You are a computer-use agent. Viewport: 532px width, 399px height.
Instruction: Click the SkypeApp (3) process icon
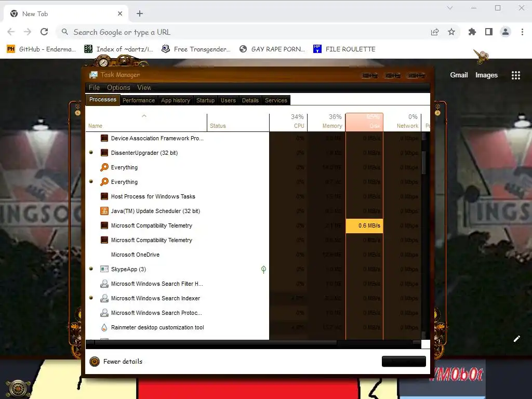point(104,269)
